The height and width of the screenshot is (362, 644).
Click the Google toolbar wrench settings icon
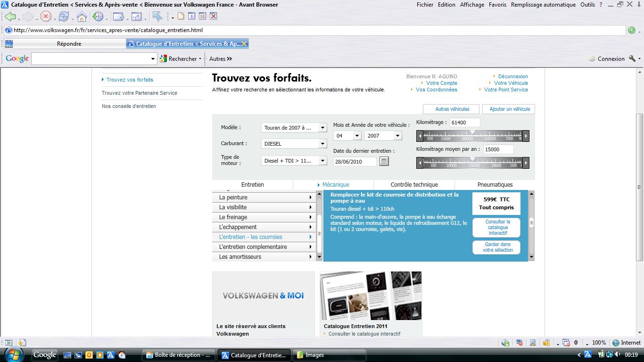pyautogui.click(x=632, y=59)
